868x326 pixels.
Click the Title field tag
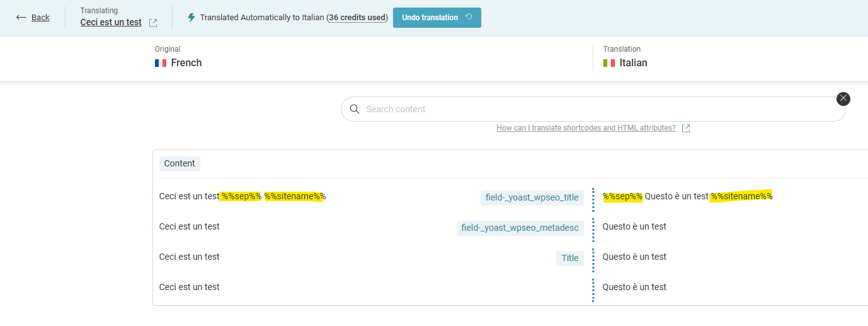[x=570, y=258]
